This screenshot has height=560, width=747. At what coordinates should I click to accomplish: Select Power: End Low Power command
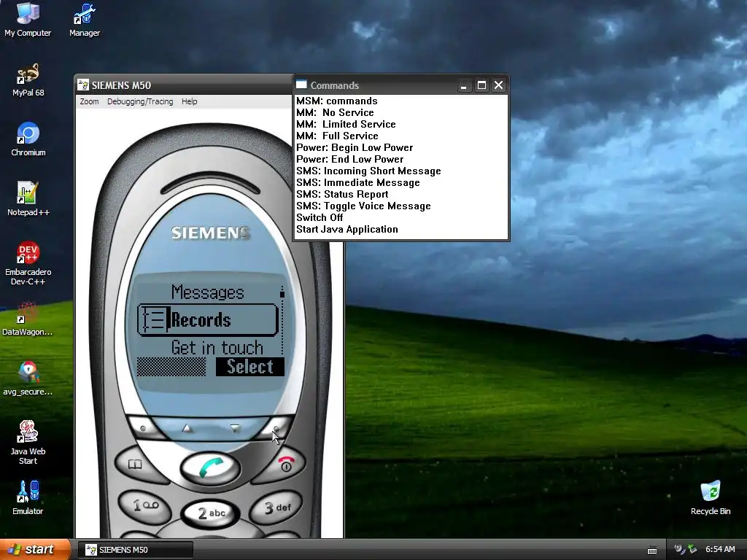tap(349, 160)
